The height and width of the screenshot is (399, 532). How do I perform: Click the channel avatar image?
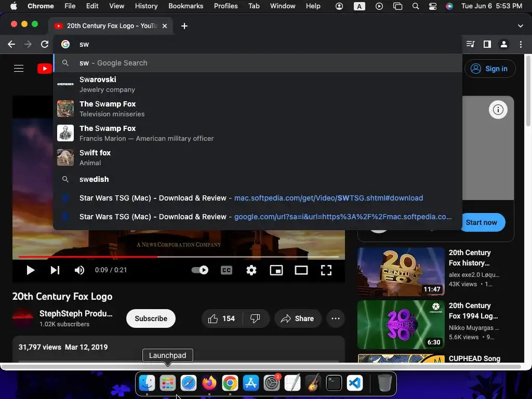(x=23, y=318)
